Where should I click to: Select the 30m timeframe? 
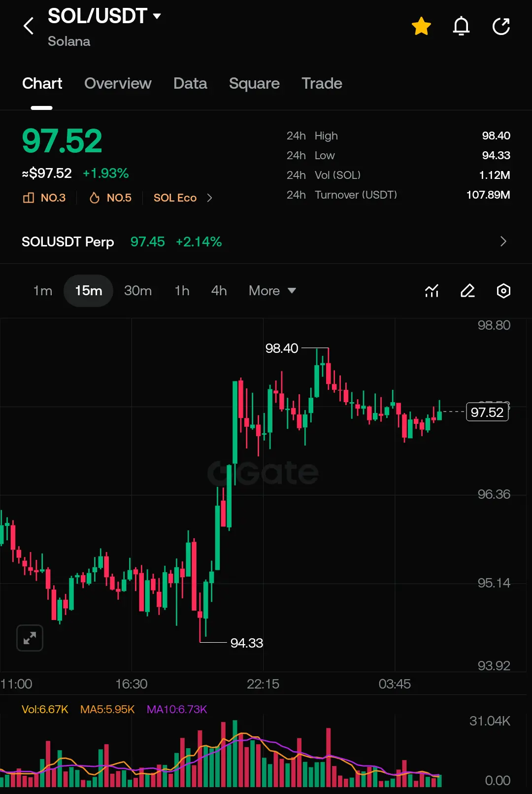pyautogui.click(x=138, y=291)
